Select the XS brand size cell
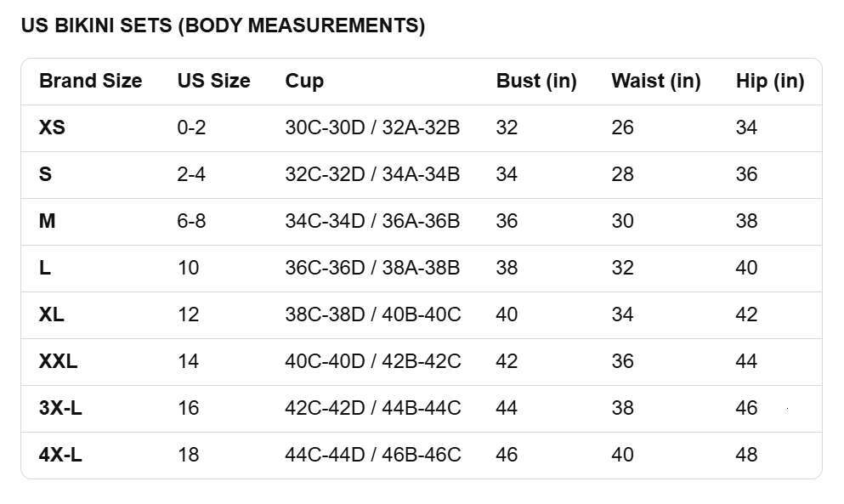This screenshot has height=504, width=844. 52,128
